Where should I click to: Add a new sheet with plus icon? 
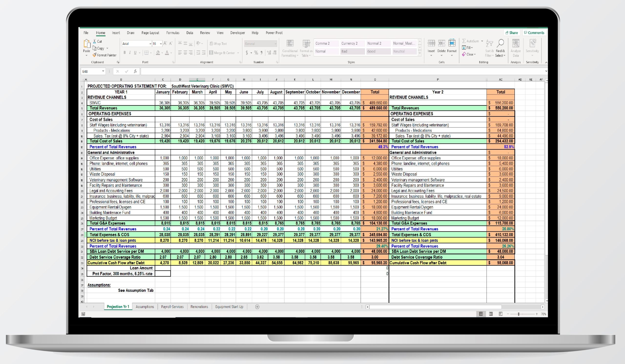pyautogui.click(x=257, y=307)
